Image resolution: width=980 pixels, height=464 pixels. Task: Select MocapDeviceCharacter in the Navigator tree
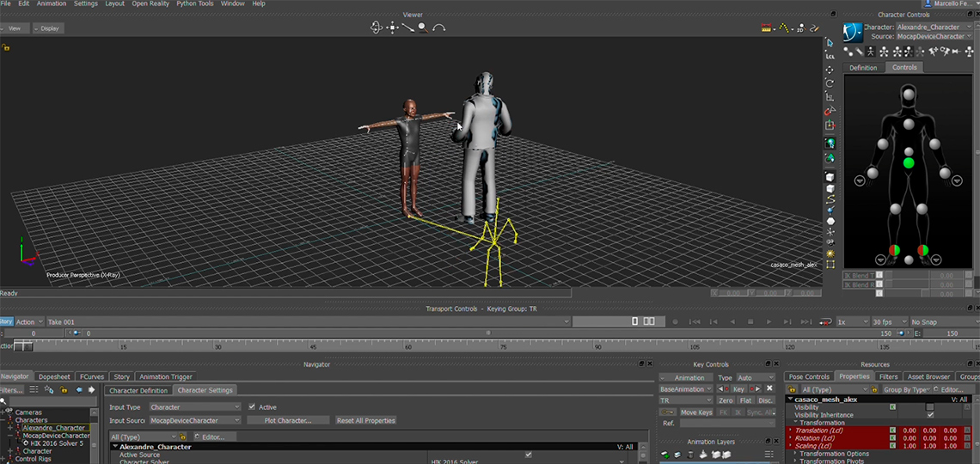[x=57, y=436]
